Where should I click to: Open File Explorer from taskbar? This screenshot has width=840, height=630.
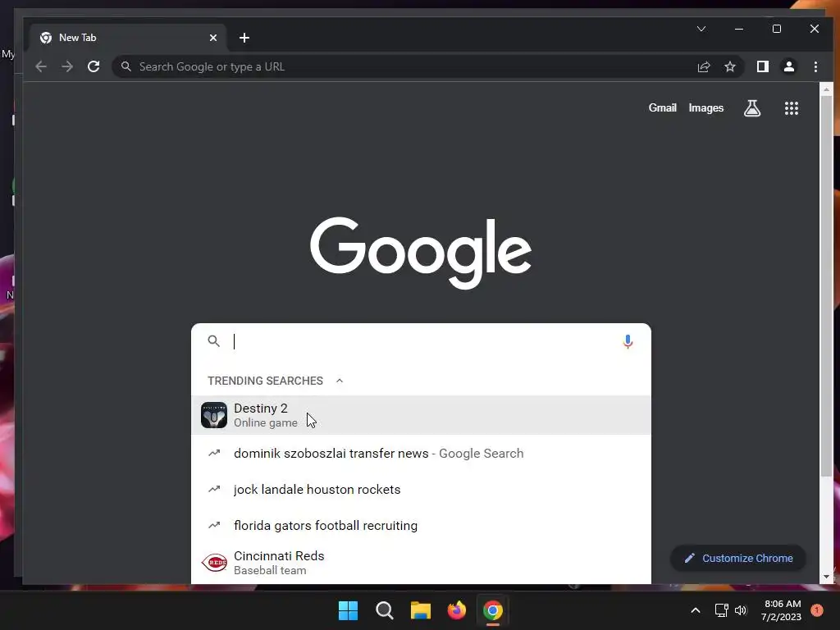421,610
